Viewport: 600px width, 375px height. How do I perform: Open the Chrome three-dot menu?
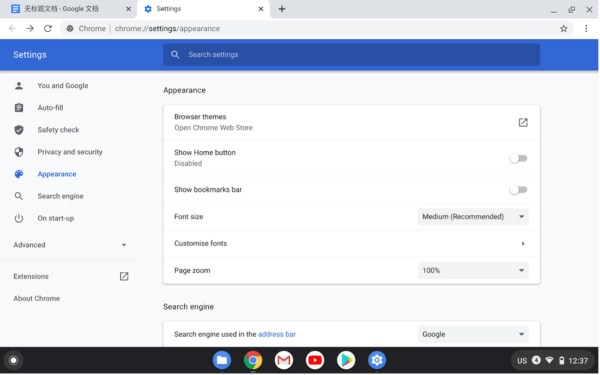pos(586,29)
